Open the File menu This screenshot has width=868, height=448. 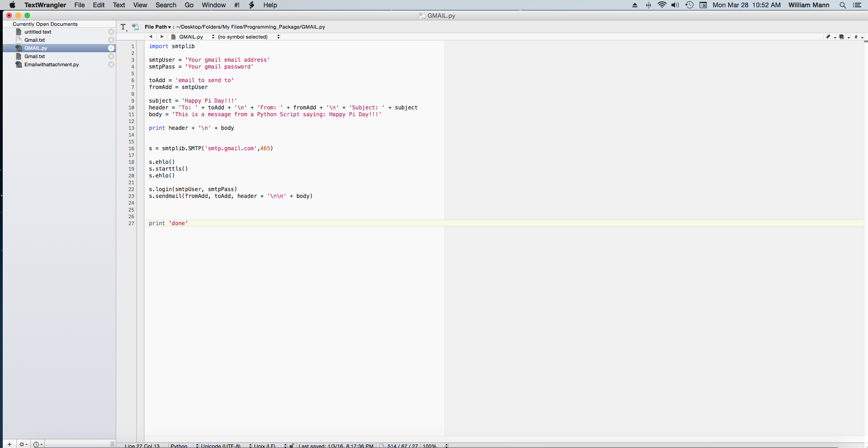(79, 5)
